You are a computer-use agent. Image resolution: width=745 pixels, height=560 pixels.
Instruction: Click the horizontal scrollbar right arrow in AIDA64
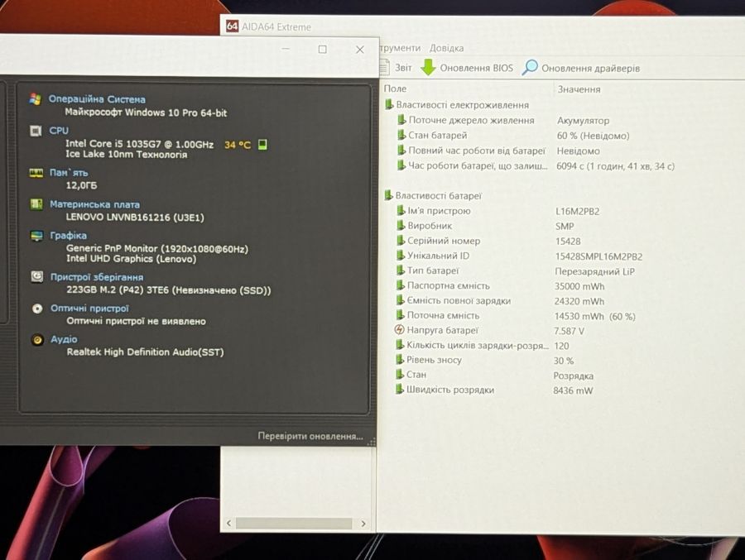pyautogui.click(x=363, y=523)
